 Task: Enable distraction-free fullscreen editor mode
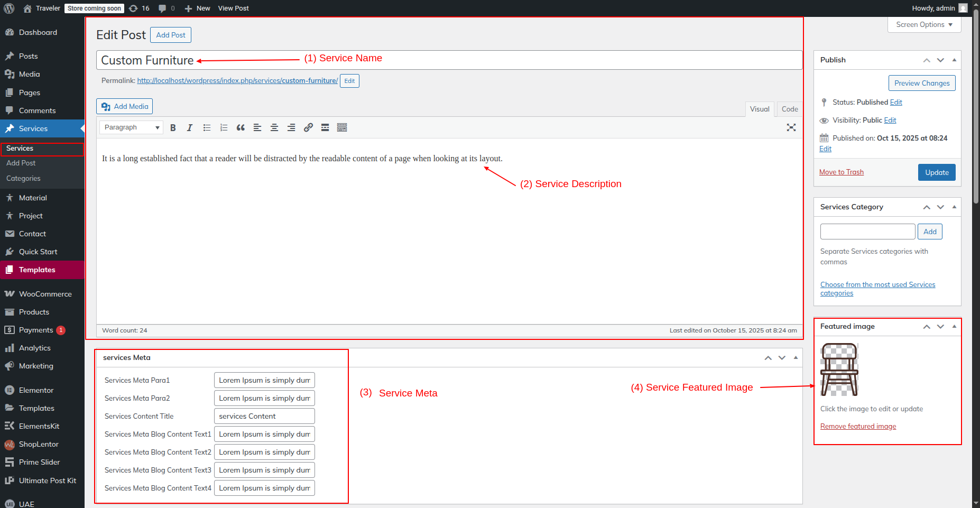(x=791, y=127)
